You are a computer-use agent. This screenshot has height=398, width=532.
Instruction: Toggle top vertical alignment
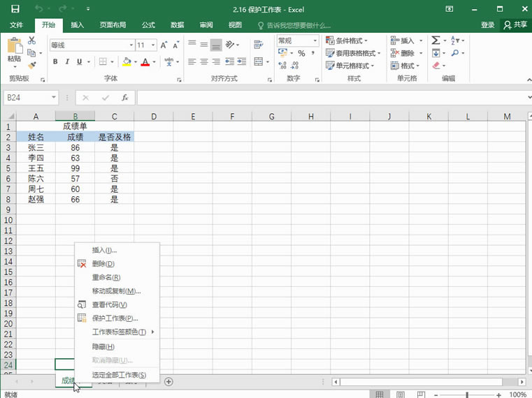click(192, 44)
